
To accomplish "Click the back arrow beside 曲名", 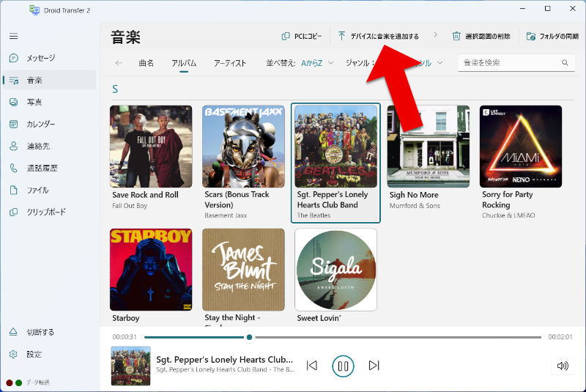I will click(x=119, y=63).
